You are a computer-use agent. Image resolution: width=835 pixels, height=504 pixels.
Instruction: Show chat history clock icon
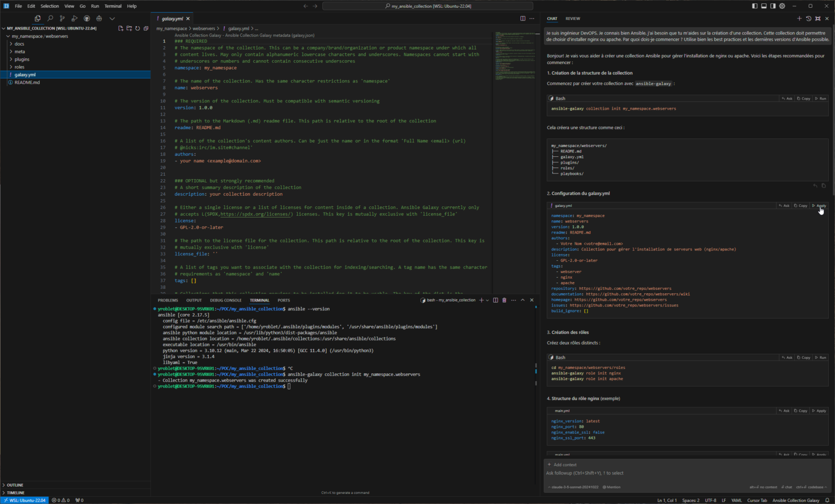[808, 18]
